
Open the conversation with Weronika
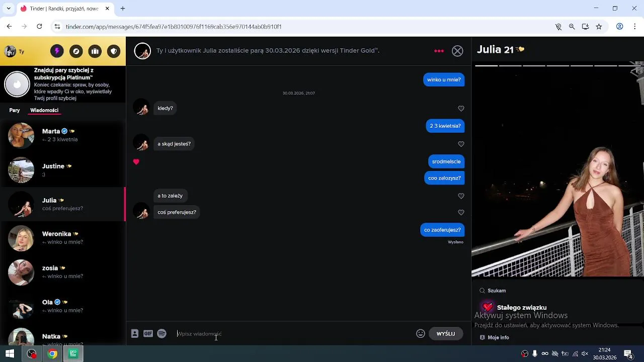(62, 238)
